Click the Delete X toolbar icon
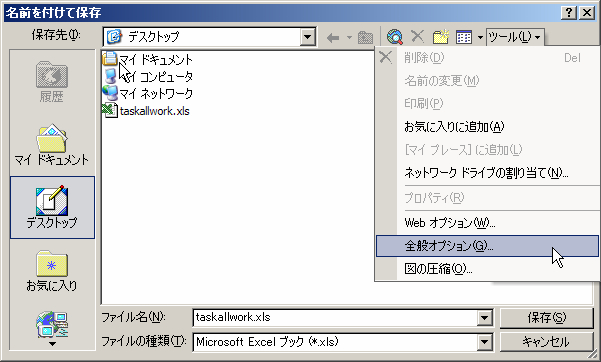Screen dimensions: 601x362 pyautogui.click(x=417, y=37)
